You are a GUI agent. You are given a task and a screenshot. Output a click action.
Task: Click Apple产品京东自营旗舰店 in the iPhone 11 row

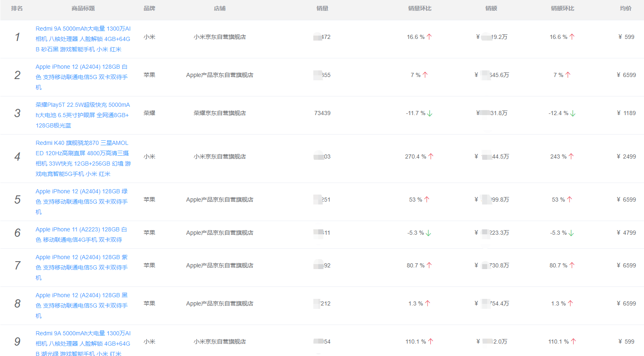(x=220, y=233)
